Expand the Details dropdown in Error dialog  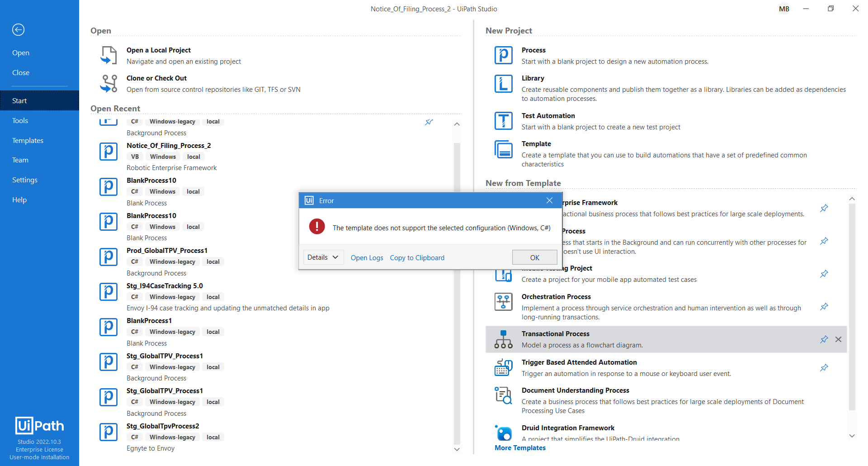pos(323,257)
